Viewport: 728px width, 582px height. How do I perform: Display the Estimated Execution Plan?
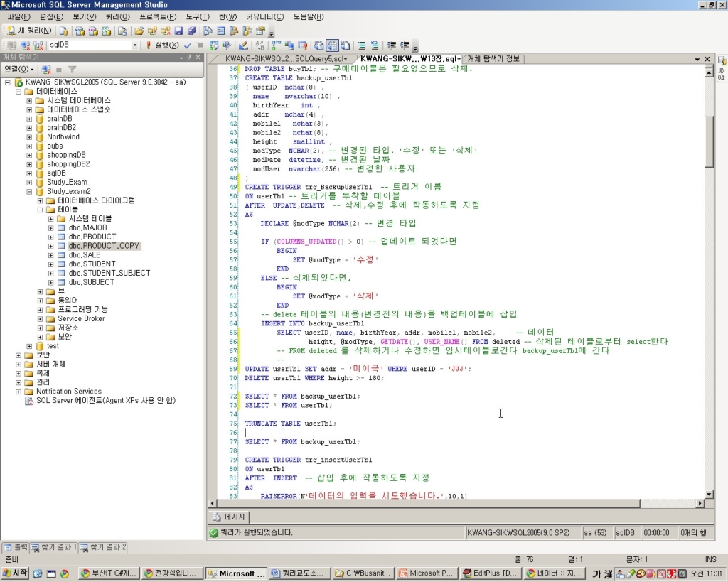coord(213,45)
